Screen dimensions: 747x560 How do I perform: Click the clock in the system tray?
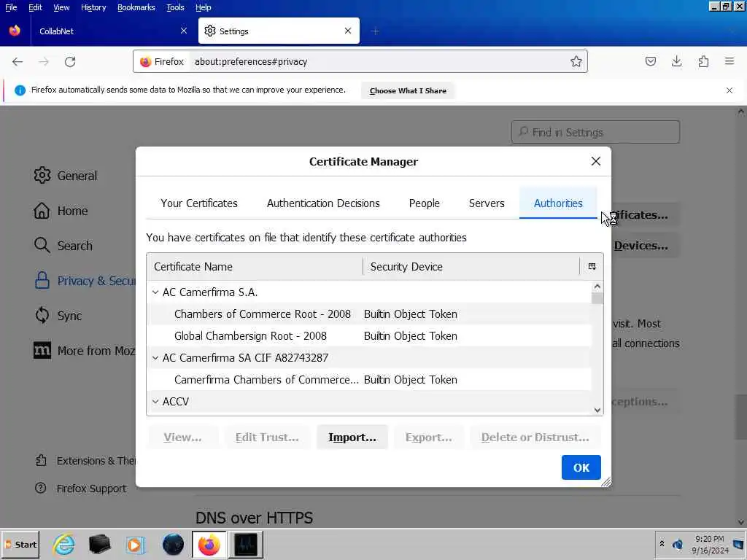pyautogui.click(x=710, y=544)
